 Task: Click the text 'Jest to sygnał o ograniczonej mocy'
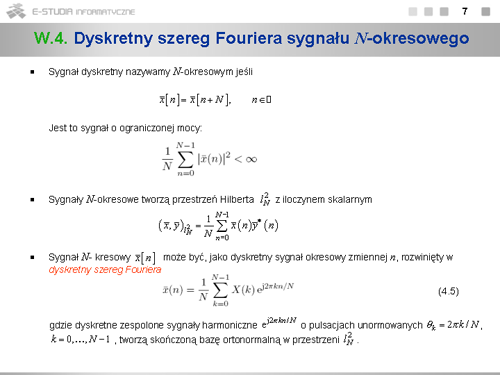(125, 128)
